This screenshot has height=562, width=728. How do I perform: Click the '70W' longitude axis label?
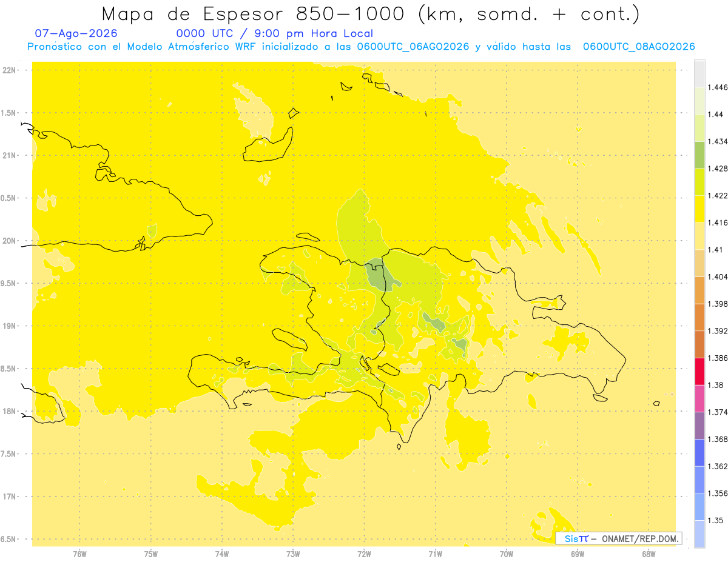507,554
